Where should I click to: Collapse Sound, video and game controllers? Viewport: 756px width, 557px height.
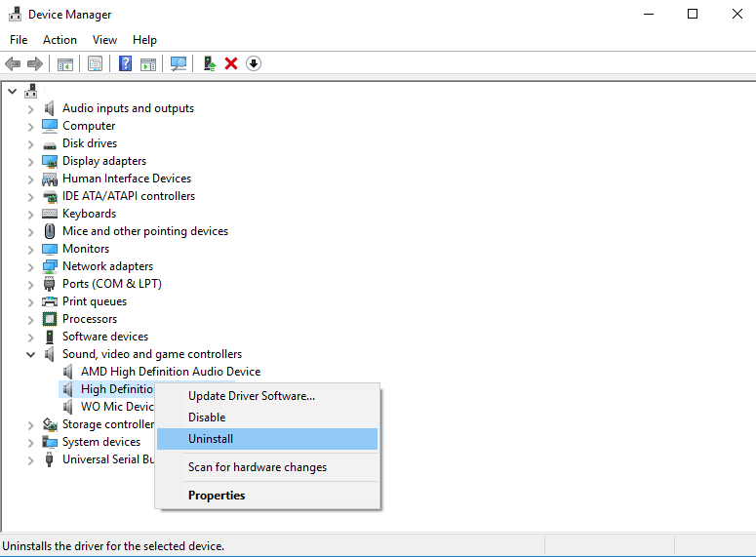pyautogui.click(x=31, y=355)
